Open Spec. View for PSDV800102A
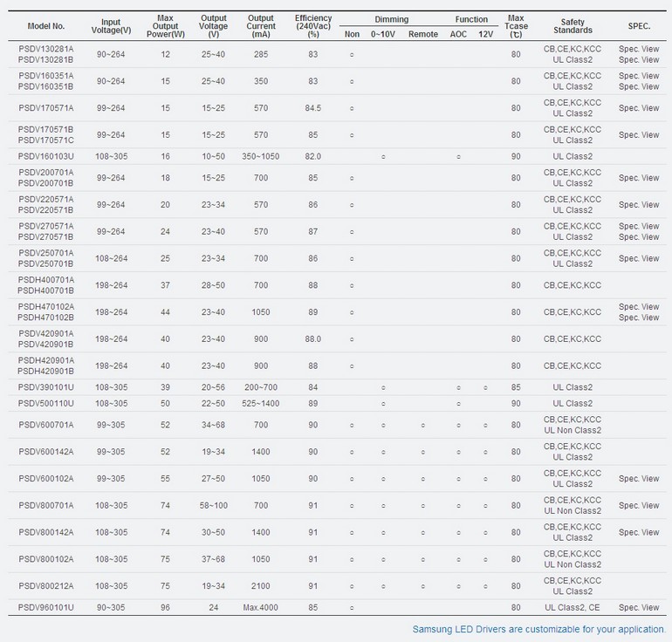Viewport: 672px width, 642px height. pyautogui.click(x=639, y=559)
